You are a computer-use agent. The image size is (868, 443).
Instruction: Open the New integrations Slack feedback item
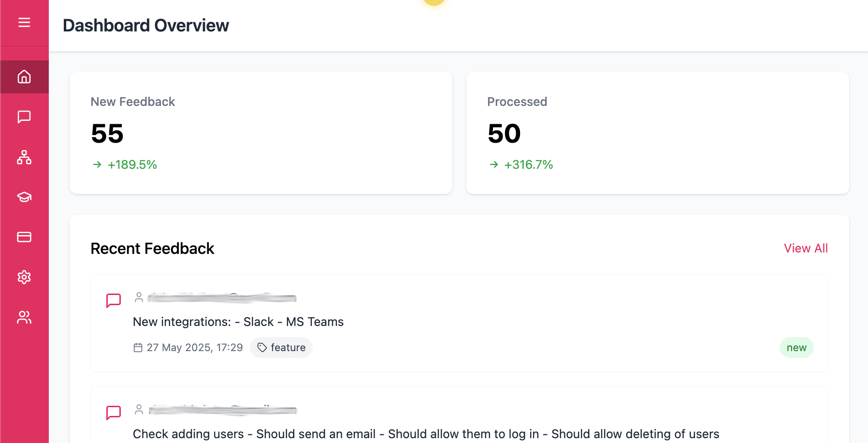[459, 323]
